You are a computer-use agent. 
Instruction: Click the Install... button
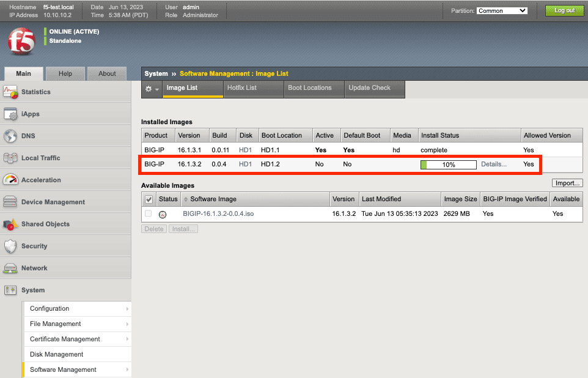(x=183, y=229)
